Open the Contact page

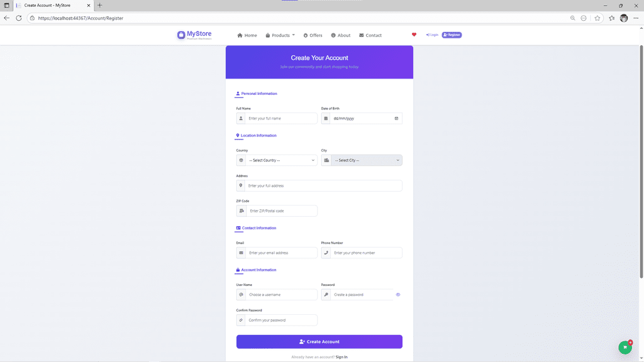pyautogui.click(x=370, y=35)
